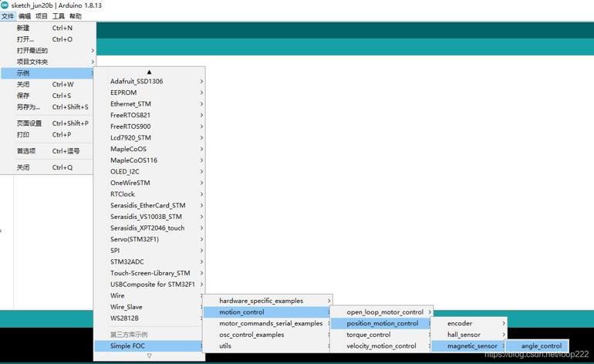Open Touch-Screen-Library_STM submenu

[x=149, y=273]
